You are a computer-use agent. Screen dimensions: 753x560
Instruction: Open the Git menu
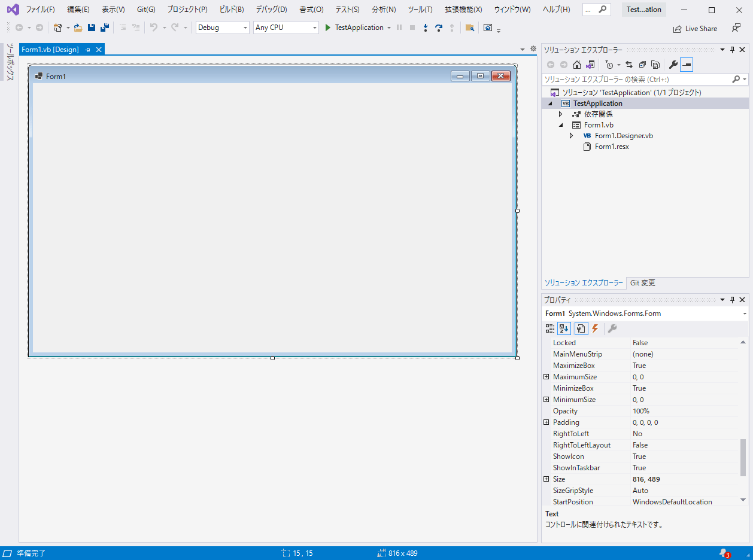point(146,9)
